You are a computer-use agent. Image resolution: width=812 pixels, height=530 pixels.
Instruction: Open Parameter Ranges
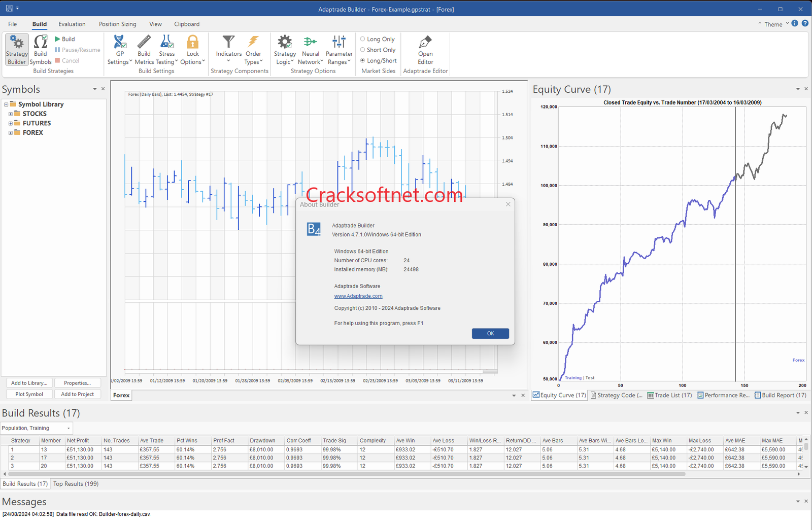coord(339,50)
